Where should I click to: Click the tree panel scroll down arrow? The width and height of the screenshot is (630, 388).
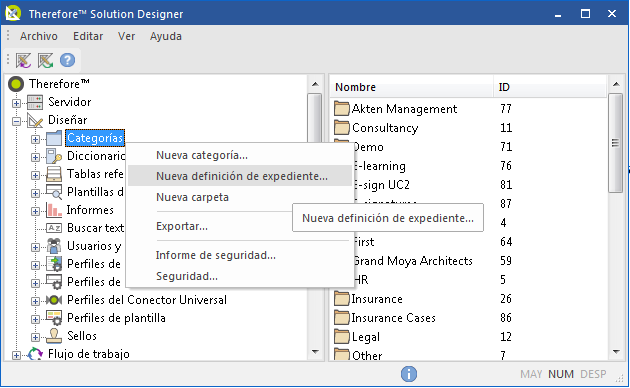(315, 352)
